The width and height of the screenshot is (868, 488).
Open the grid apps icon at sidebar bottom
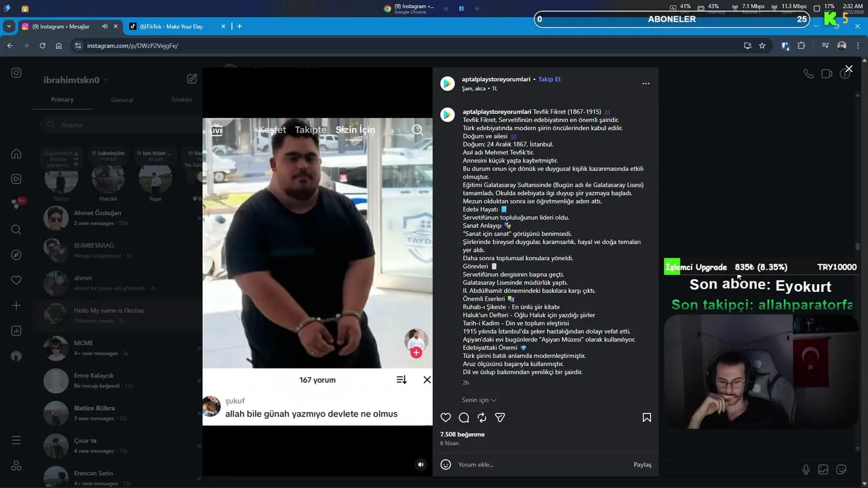16,466
